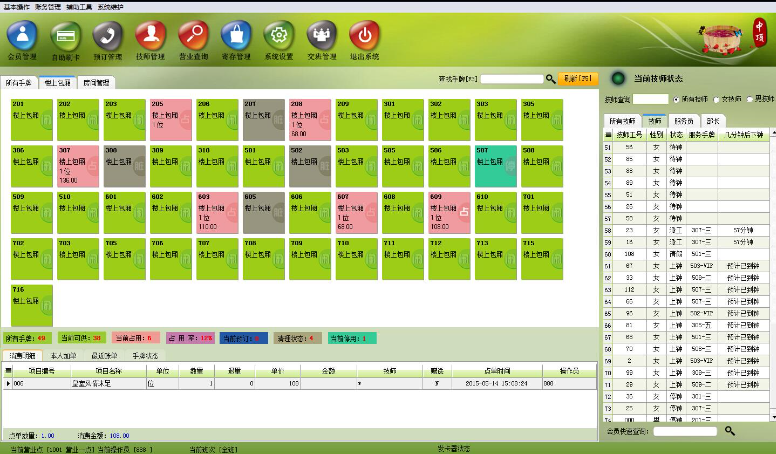Click teal 当前停用 status swatch
The height and width of the screenshot is (454, 776).
(x=352, y=338)
